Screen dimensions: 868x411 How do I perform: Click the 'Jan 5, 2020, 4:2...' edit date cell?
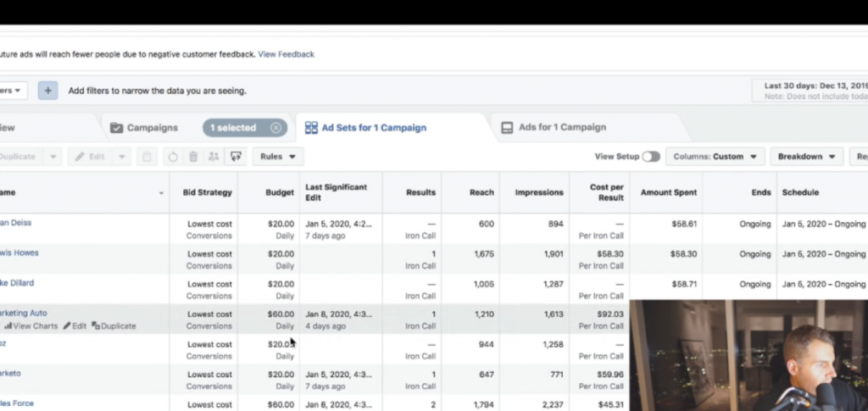[338, 224]
